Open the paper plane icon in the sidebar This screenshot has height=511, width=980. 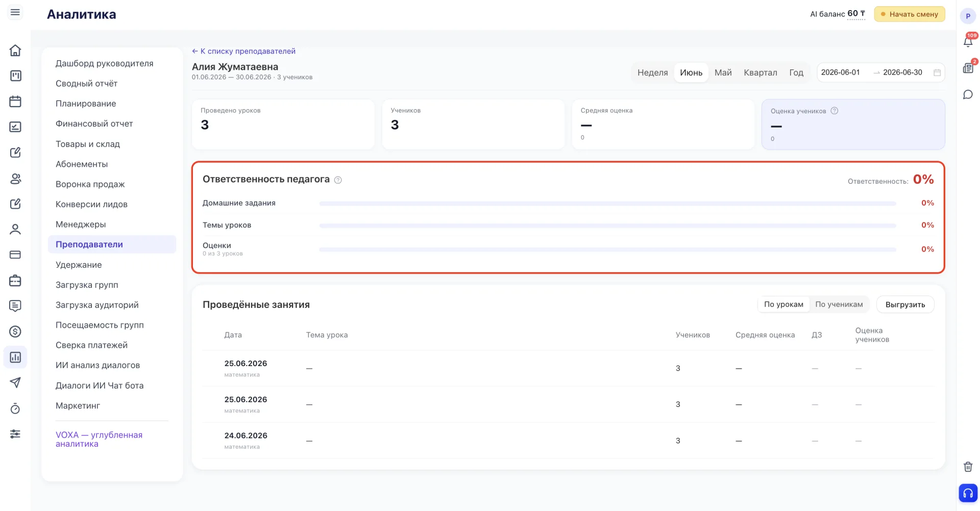tap(15, 383)
